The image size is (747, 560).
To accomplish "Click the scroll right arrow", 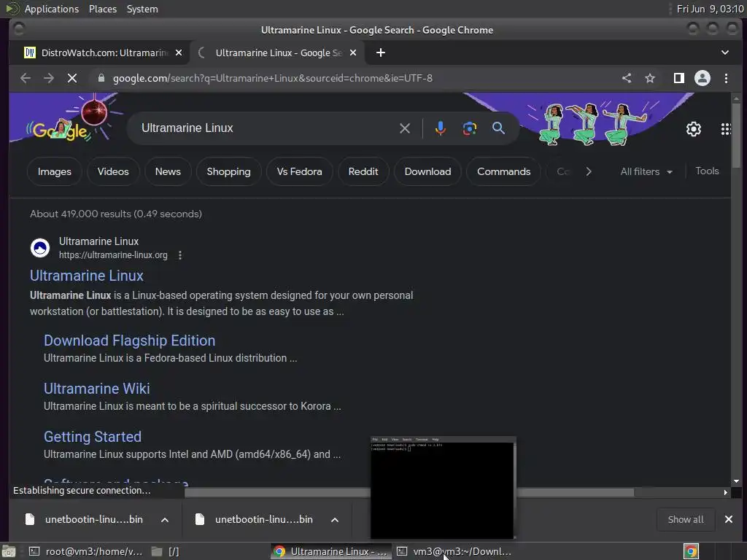I will point(726,492).
